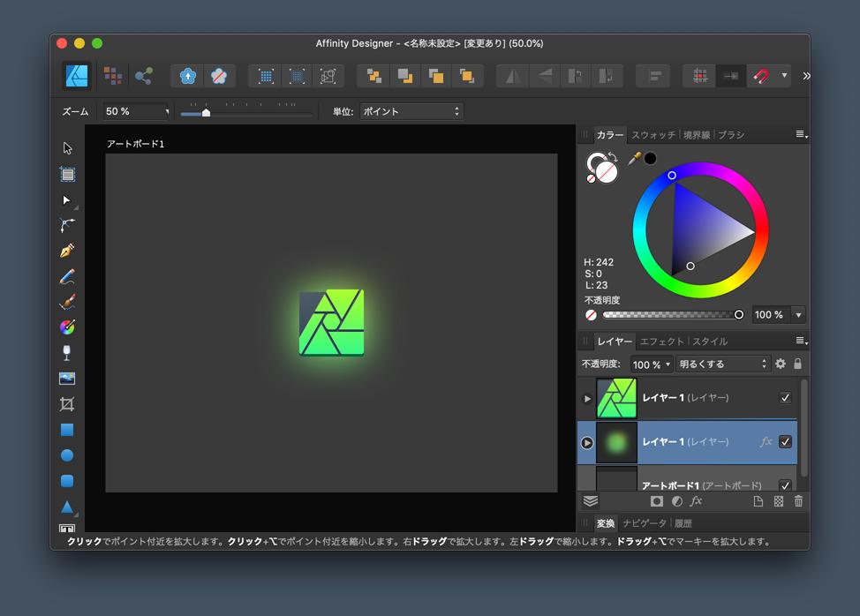Open the カラー tab
860x616 pixels.
pos(610,135)
